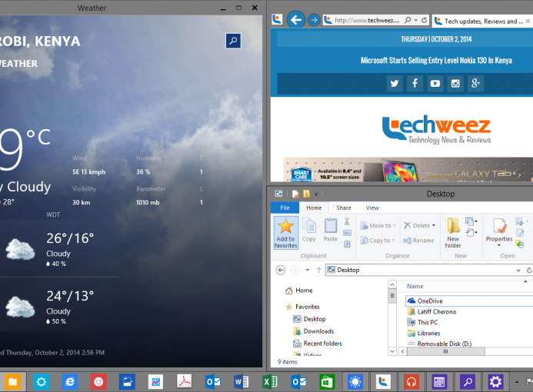Open the File tab in Explorer

point(285,208)
